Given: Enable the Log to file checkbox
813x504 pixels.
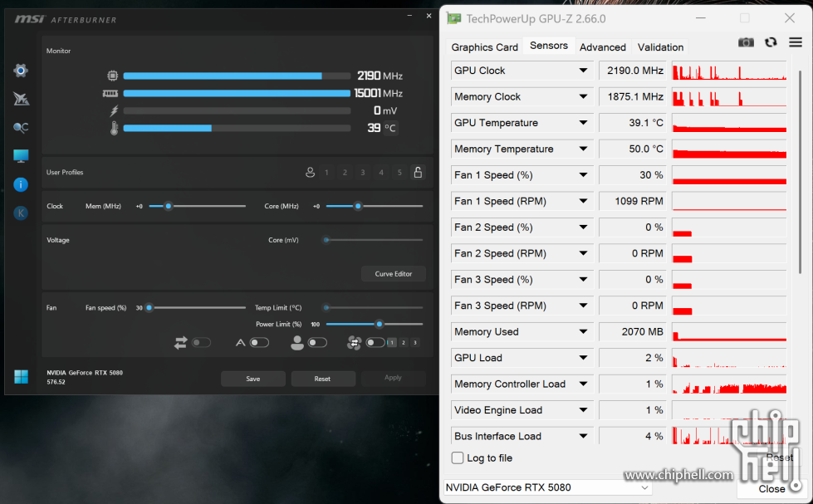Looking at the screenshot, I should (x=458, y=458).
